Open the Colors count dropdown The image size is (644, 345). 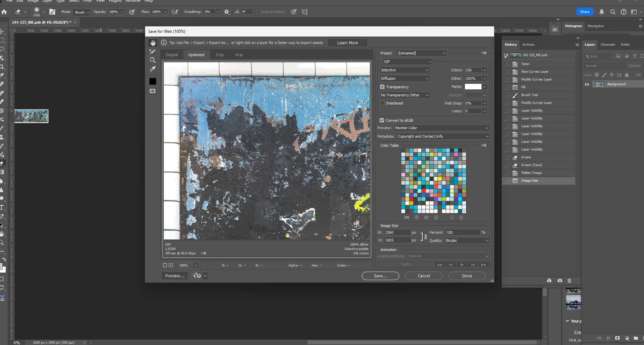(x=485, y=70)
